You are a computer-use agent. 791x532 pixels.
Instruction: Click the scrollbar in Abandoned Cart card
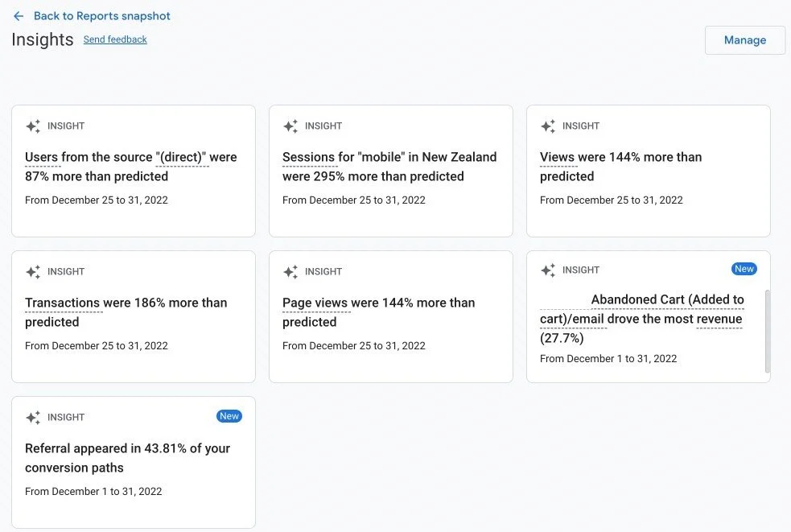[768, 330]
